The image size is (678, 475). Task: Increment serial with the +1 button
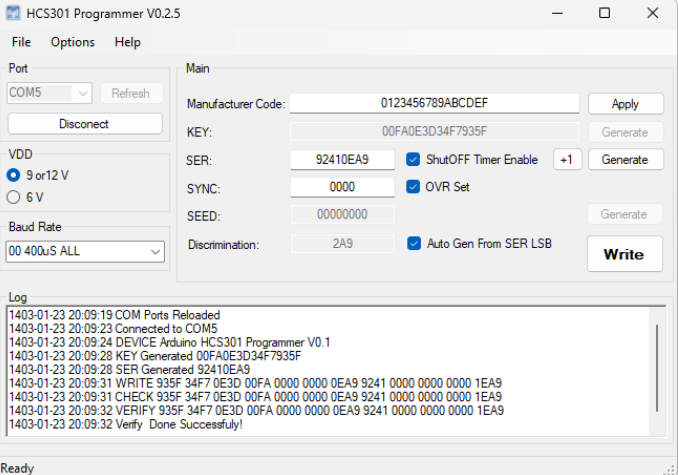tap(567, 160)
